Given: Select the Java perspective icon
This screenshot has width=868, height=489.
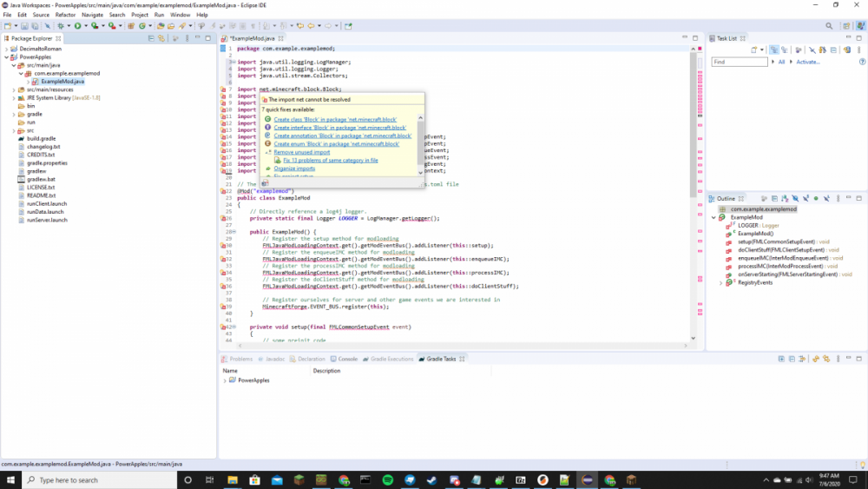Looking at the screenshot, I should 860,25.
